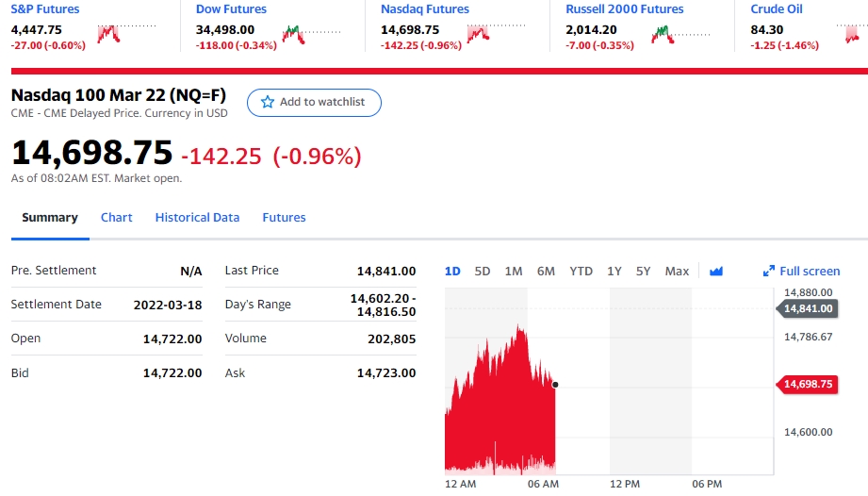Open the Dow Futures link

point(231,8)
